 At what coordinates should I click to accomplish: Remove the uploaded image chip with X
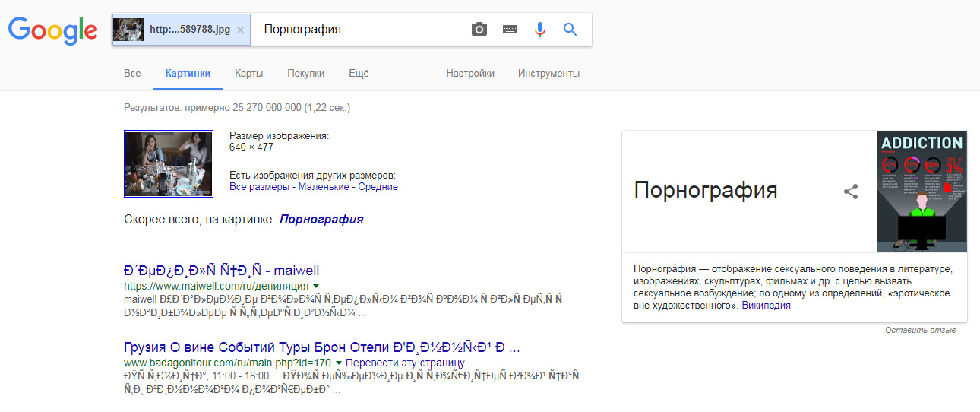tap(240, 30)
